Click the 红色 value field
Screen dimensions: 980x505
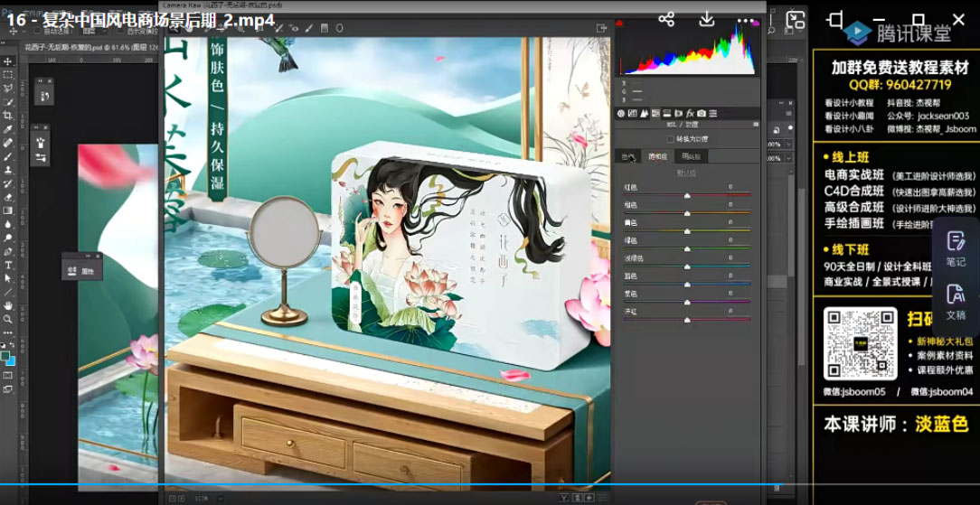pos(730,187)
